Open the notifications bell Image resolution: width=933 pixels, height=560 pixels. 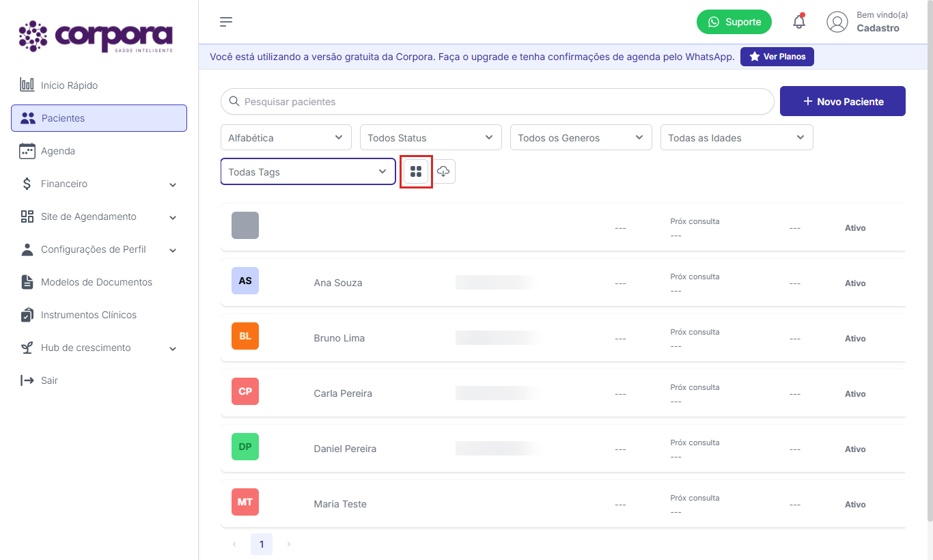click(799, 22)
